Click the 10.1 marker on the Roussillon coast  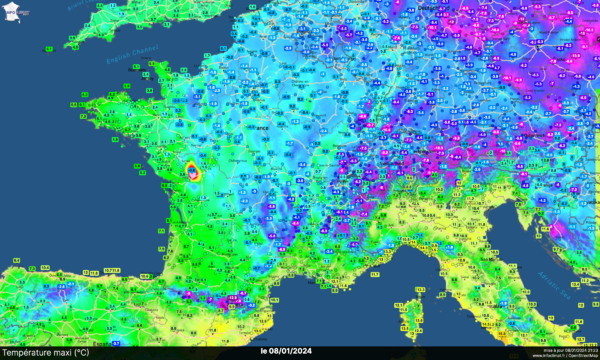click(x=274, y=300)
